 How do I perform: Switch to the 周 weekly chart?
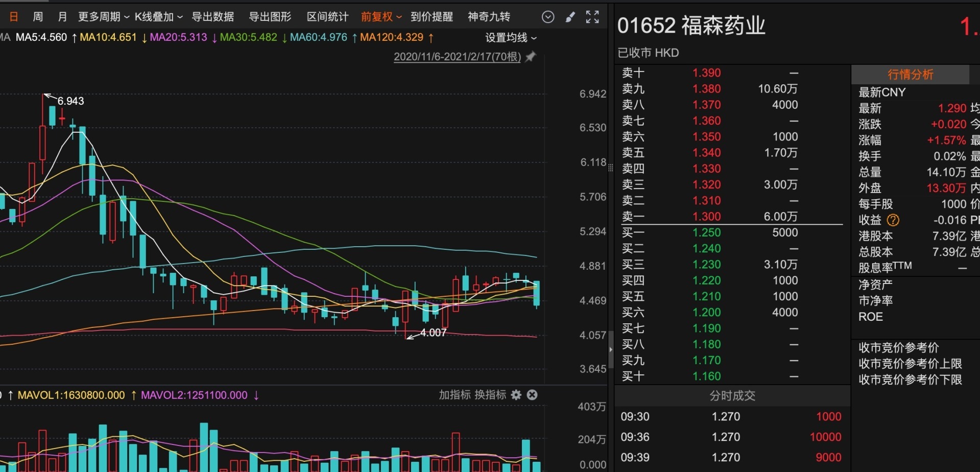[38, 17]
